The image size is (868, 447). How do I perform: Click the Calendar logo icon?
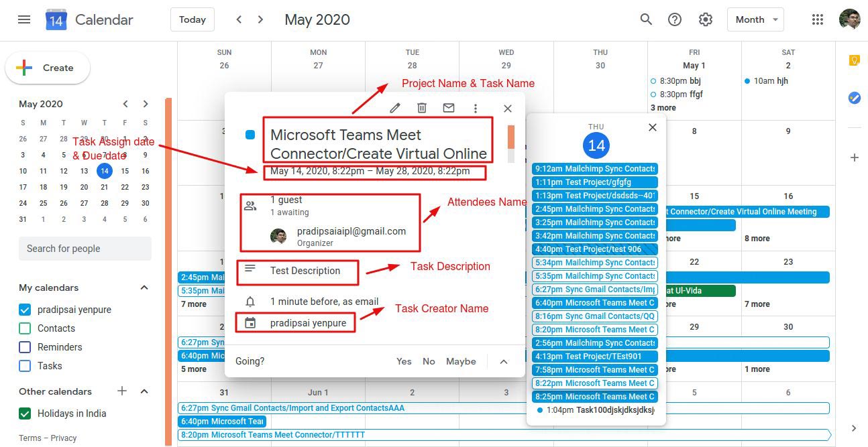point(56,20)
